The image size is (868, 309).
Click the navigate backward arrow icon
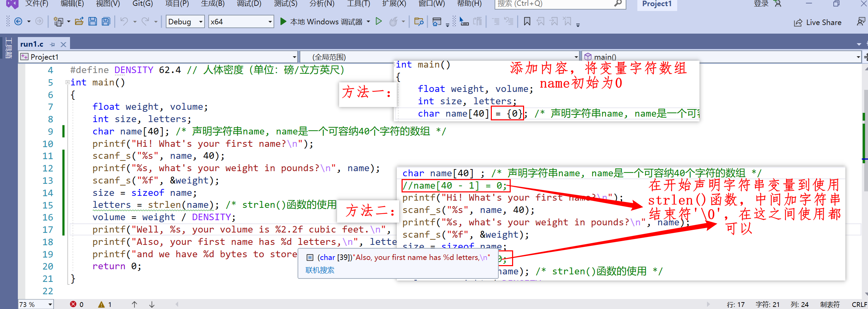click(19, 22)
